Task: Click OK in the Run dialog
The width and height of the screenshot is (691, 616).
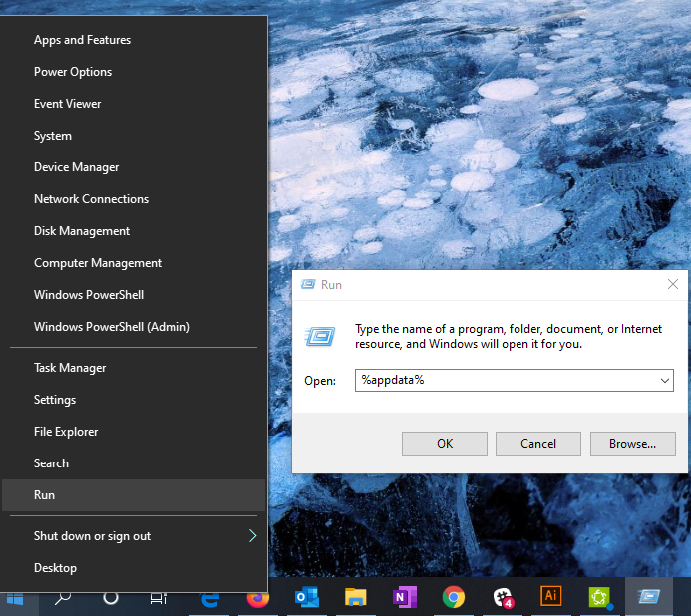Action: click(445, 444)
